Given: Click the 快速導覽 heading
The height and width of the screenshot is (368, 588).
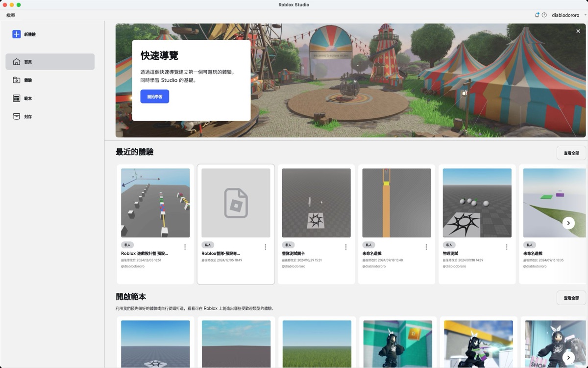Looking at the screenshot, I should point(159,56).
